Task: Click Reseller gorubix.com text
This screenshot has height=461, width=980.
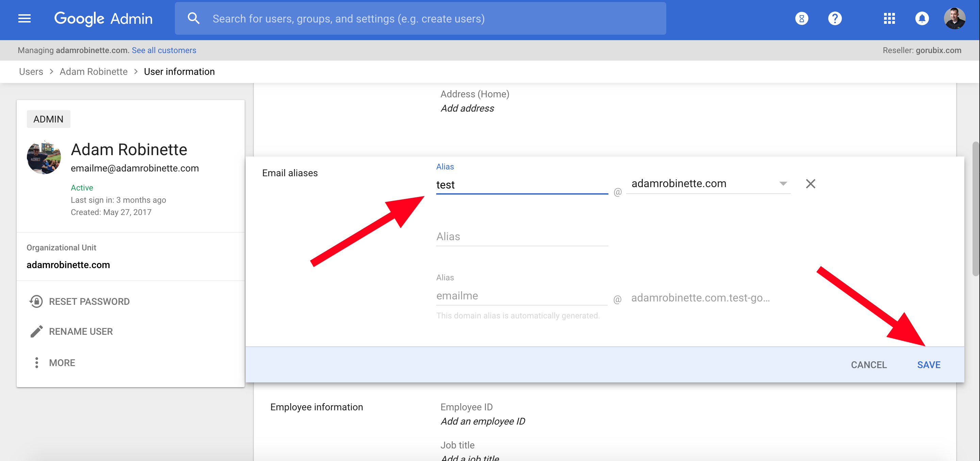Action: (x=921, y=50)
